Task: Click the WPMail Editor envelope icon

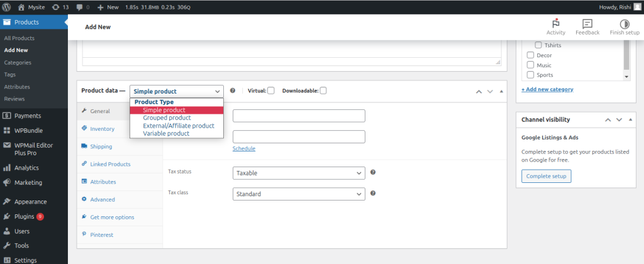Action: tap(6, 145)
